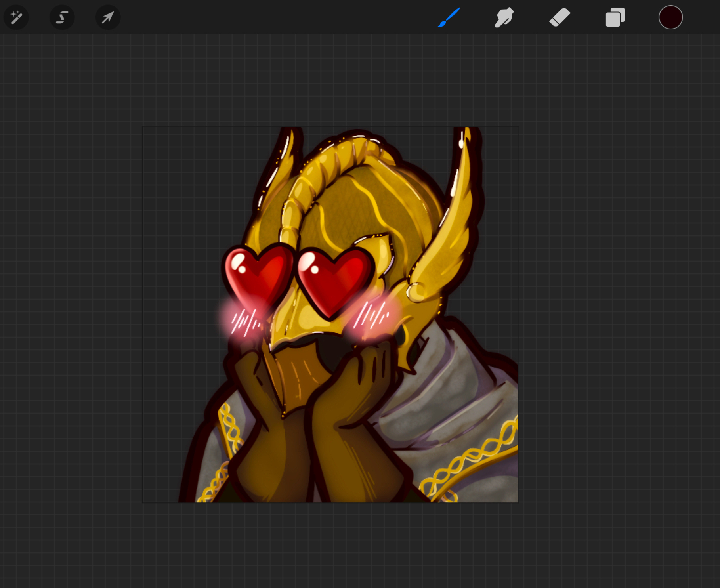Screen dimensions: 720x588
Task: Select the Selection tool (S ribbon icon)
Action: [62, 17]
